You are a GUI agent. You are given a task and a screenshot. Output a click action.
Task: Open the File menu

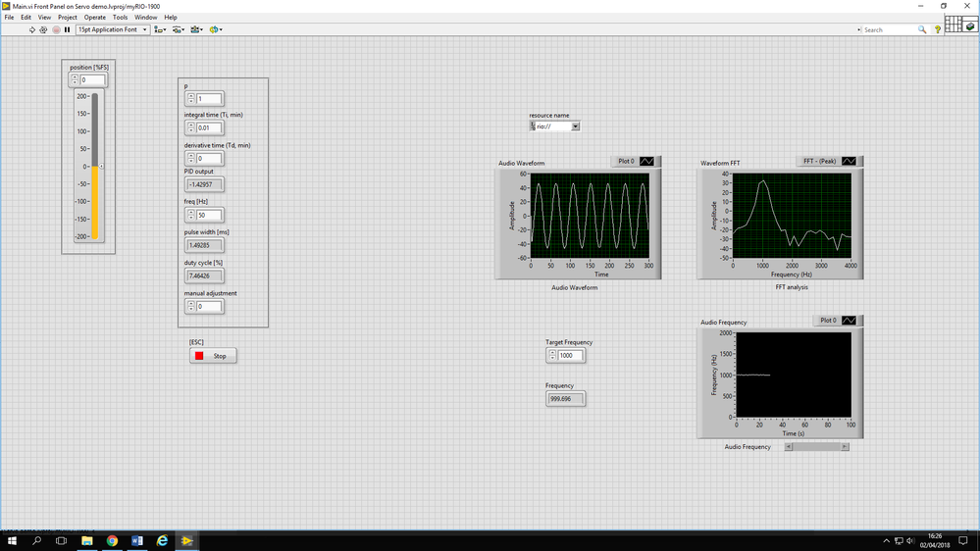[x=9, y=18]
